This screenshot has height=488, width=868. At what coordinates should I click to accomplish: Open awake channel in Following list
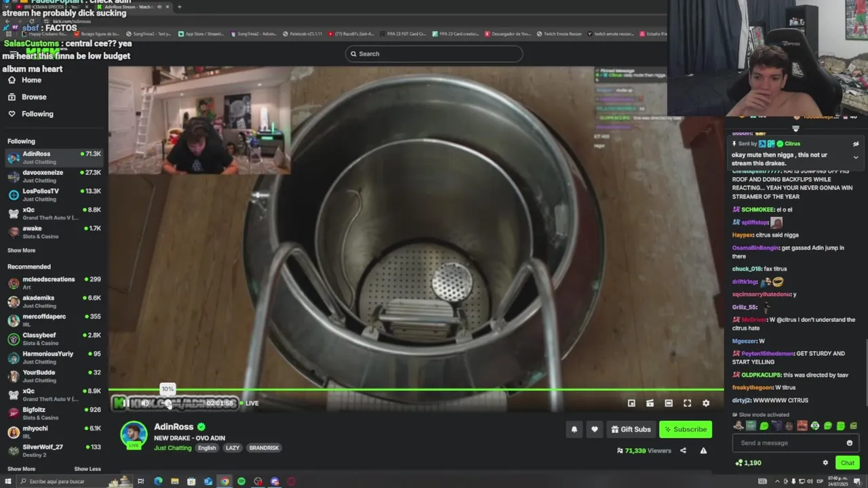(54, 232)
